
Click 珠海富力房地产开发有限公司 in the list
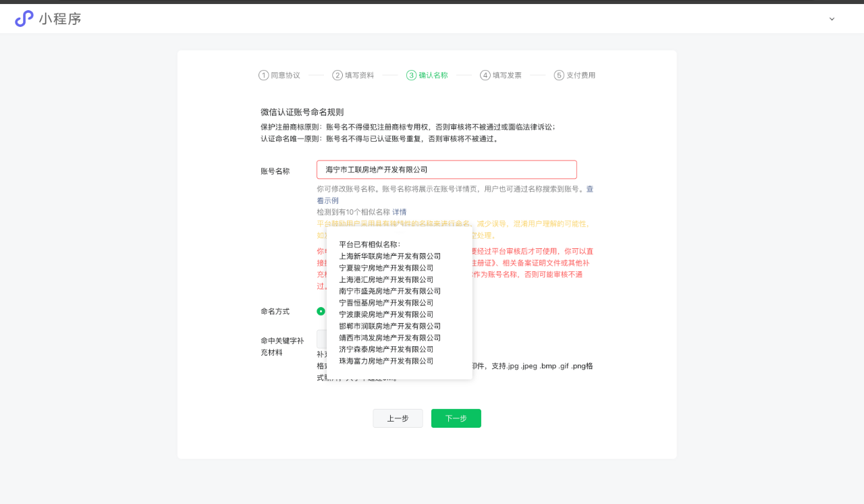click(x=386, y=361)
